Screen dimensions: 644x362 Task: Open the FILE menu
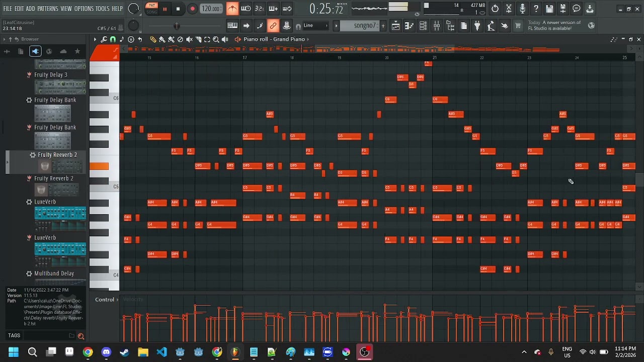point(8,9)
